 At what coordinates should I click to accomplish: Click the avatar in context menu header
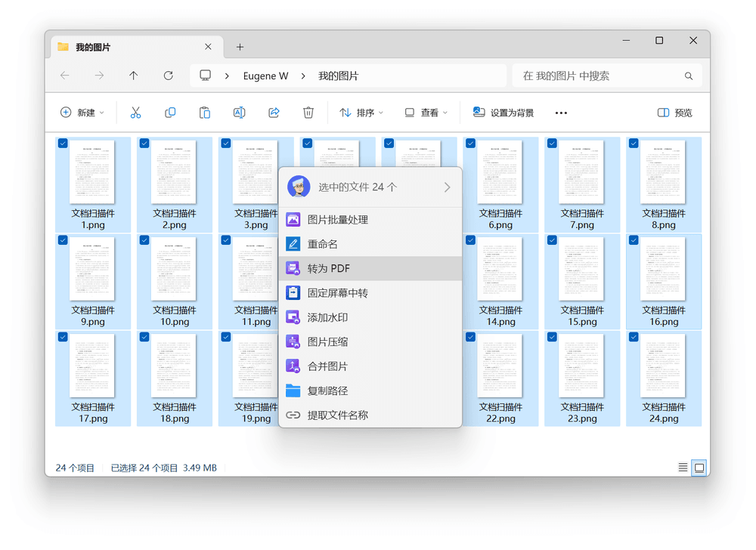click(299, 187)
